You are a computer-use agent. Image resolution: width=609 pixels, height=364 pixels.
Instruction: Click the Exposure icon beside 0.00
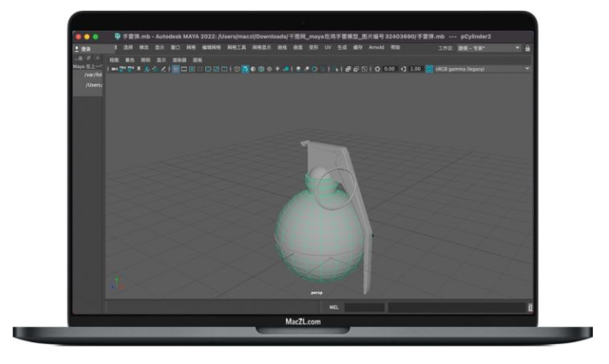[378, 69]
